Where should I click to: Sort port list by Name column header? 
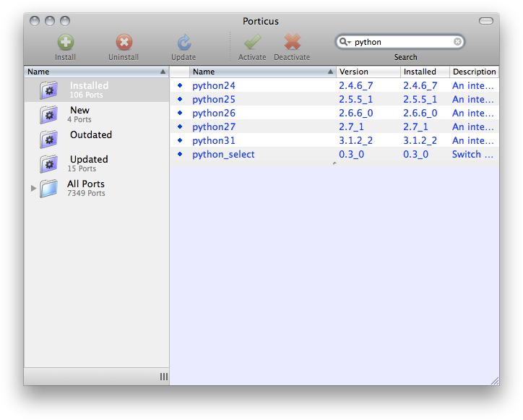(262, 72)
